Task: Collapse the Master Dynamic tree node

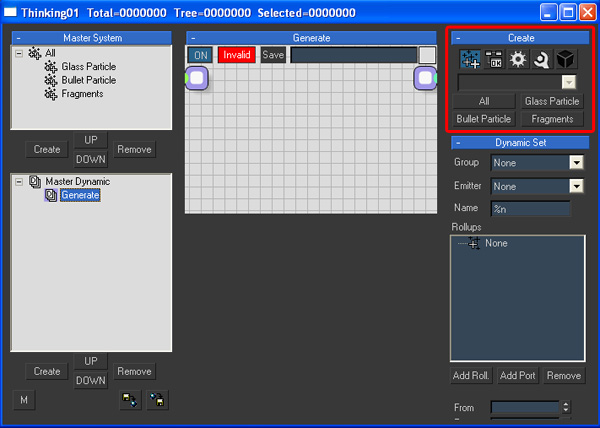Action: pos(19,182)
